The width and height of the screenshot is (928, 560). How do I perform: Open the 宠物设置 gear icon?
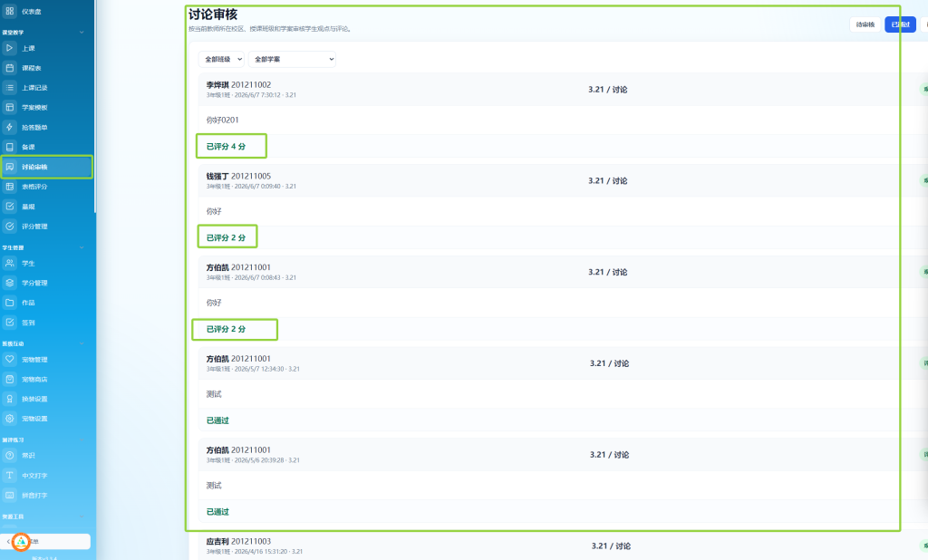pyautogui.click(x=9, y=419)
